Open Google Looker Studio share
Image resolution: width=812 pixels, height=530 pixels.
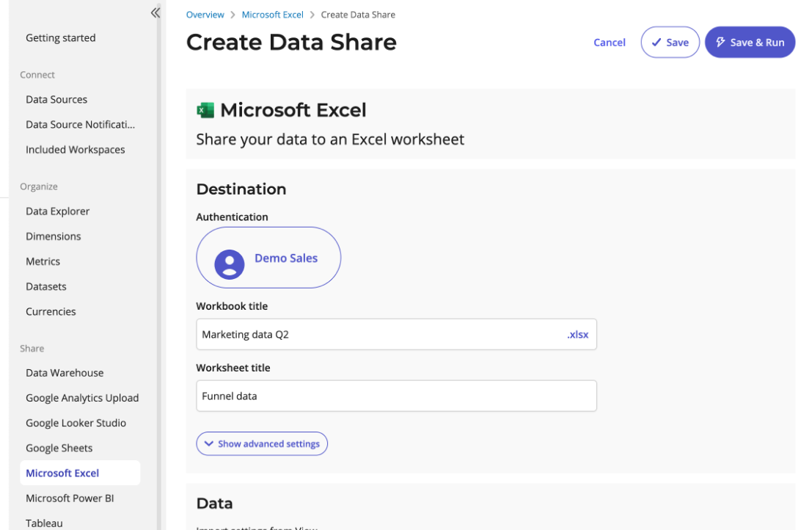click(76, 423)
